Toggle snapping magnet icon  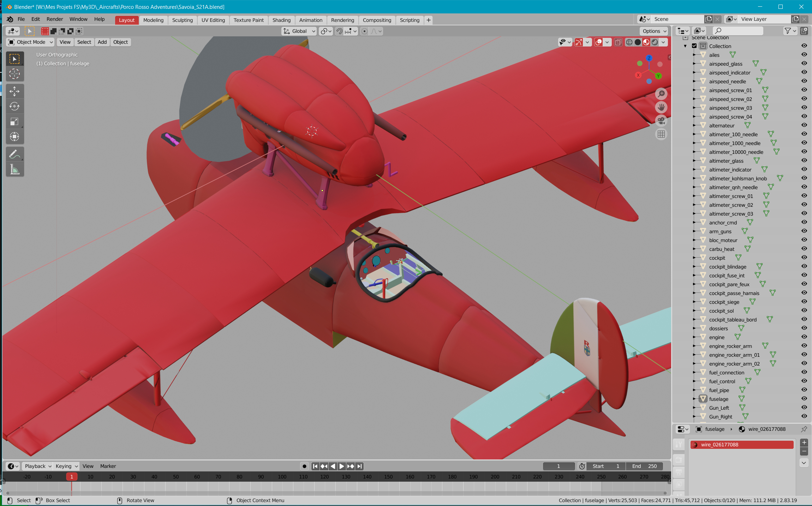(x=339, y=31)
